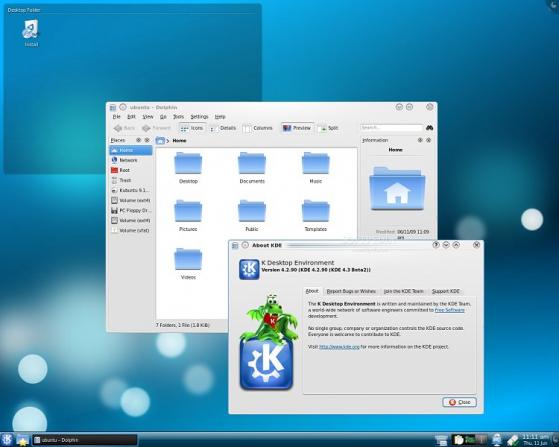559x447 pixels.
Task: Switch to the About tab in About KDE
Action: point(312,291)
